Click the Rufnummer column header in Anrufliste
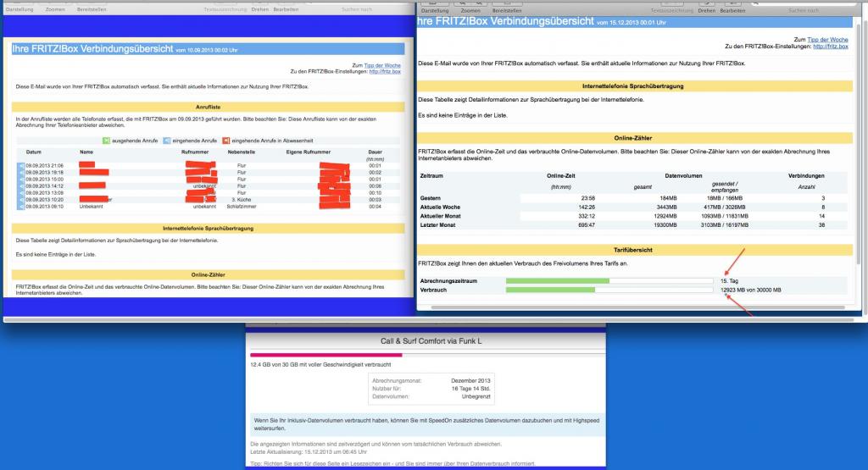 pyautogui.click(x=195, y=152)
